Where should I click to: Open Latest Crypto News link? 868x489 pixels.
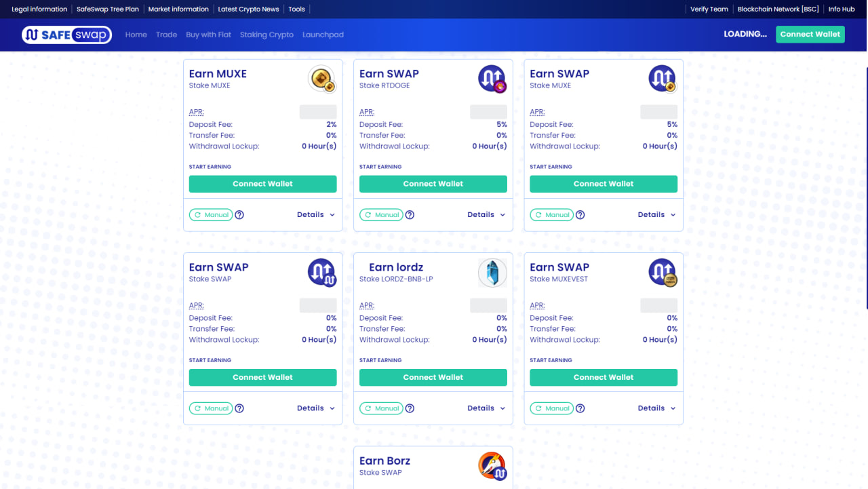click(x=248, y=9)
